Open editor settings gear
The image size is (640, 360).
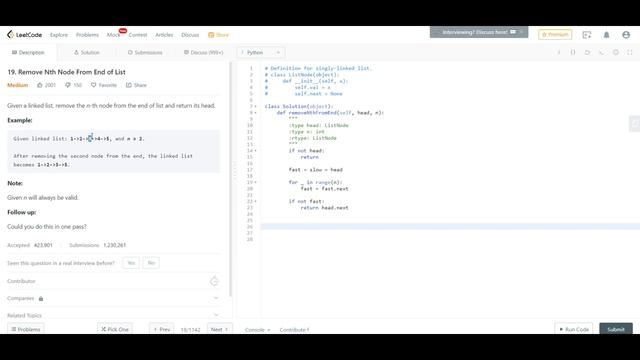click(616, 52)
